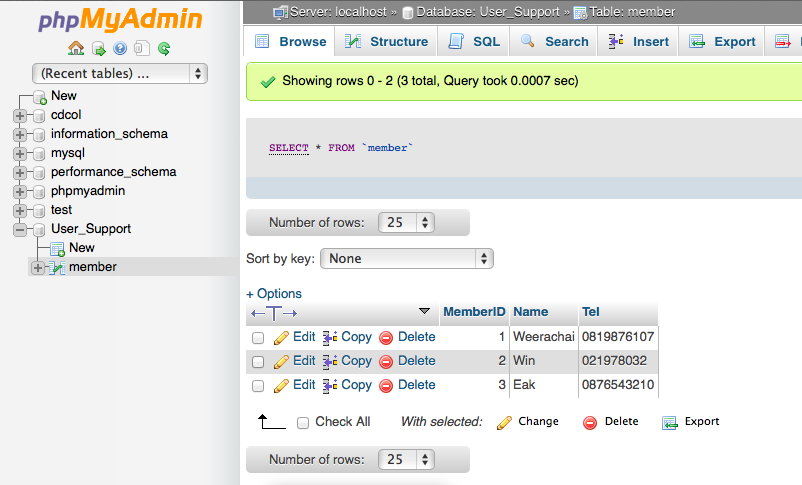Switch to the Structure tab
The image size is (802, 485).
pos(386,41)
